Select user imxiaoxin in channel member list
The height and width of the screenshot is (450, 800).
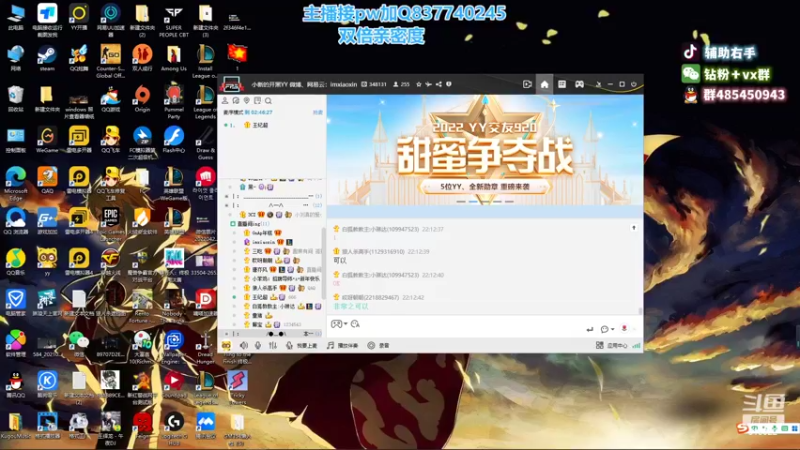tap(263, 242)
